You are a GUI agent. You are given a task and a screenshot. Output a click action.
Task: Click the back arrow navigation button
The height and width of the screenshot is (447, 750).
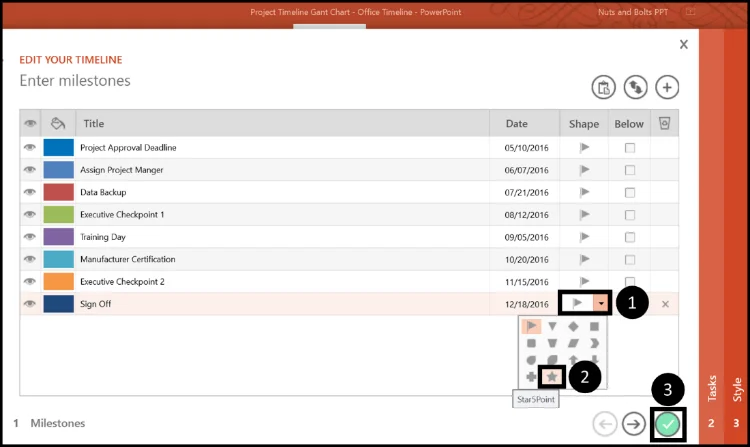pos(605,424)
